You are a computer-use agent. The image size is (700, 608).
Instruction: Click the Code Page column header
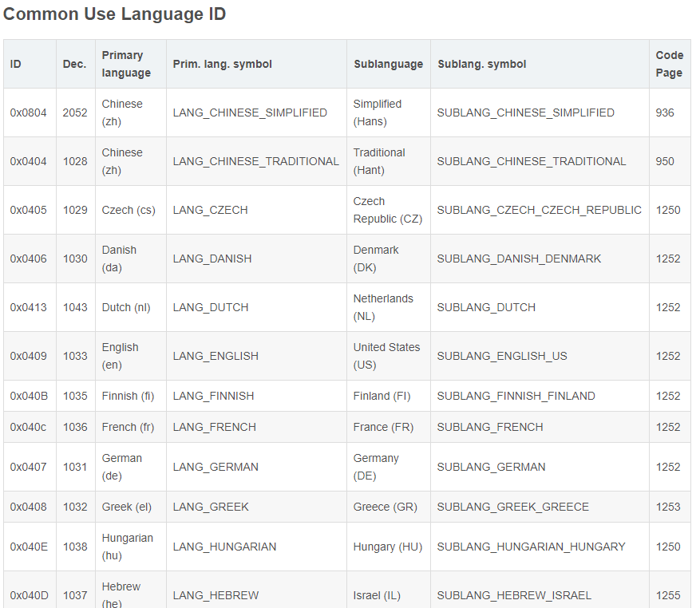click(669, 64)
